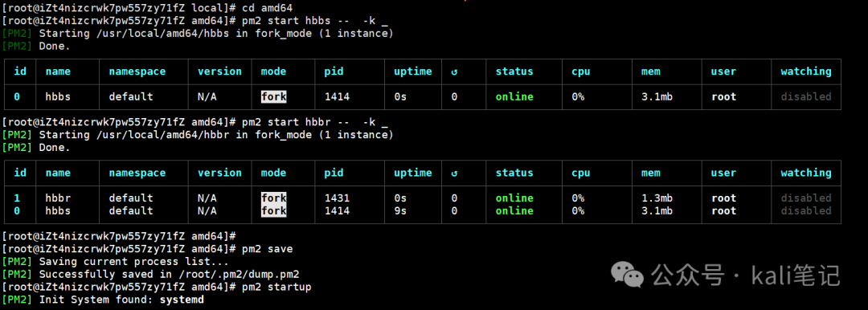Click '0s' uptime in the hbbr row
Screen dimensions: 868x310
400,198
